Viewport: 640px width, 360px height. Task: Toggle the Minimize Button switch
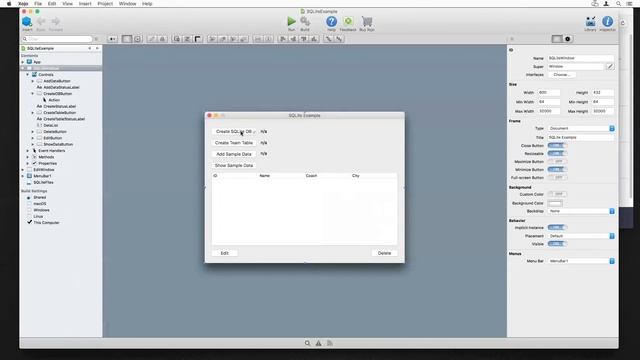coord(557,169)
